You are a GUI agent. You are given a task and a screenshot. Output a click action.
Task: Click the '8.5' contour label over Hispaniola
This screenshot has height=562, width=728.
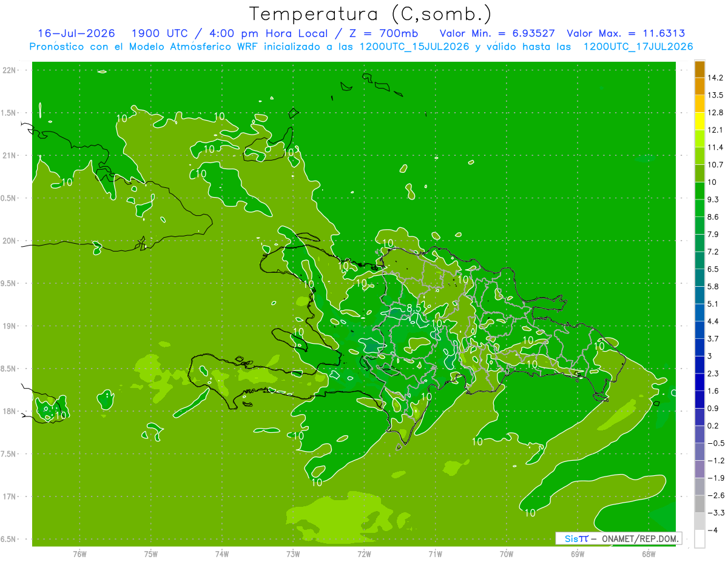pos(414,308)
